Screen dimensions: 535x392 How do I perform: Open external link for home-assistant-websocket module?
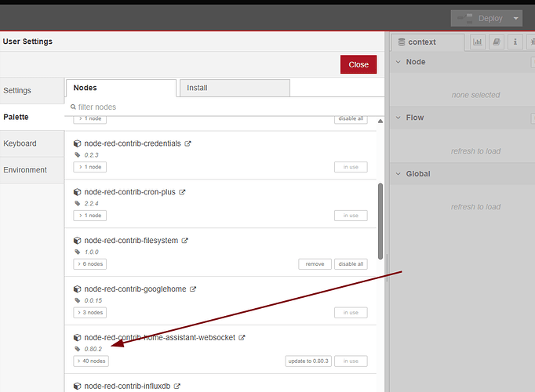click(242, 338)
